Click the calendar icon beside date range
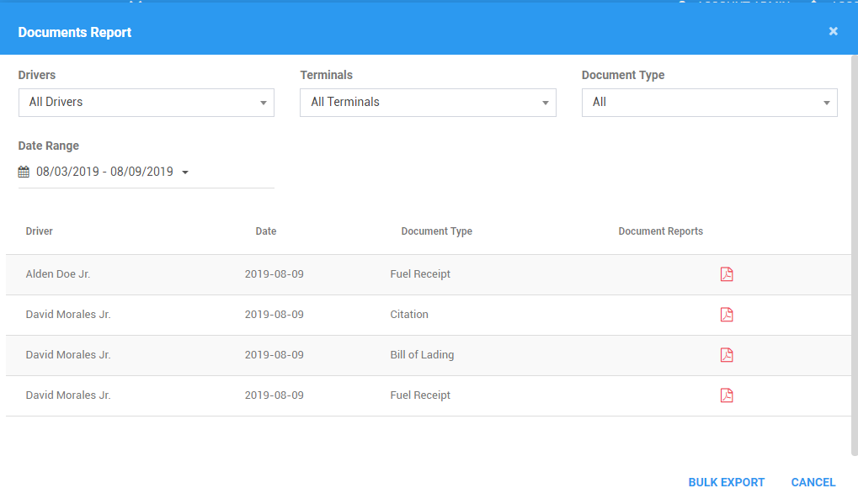 (24, 172)
